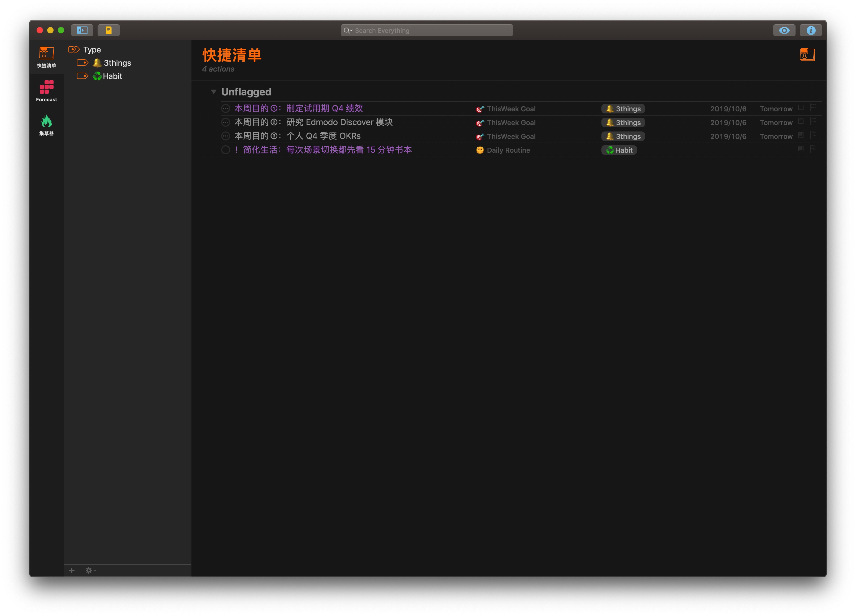856x616 pixels.
Task: Click note icon on first task row
Action: pos(801,108)
